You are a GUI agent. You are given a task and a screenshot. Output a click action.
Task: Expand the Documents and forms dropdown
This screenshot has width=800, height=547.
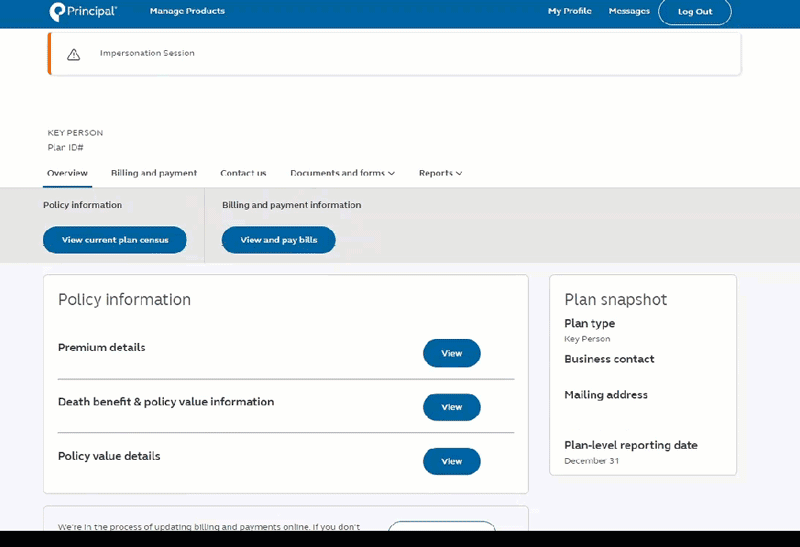[342, 173]
